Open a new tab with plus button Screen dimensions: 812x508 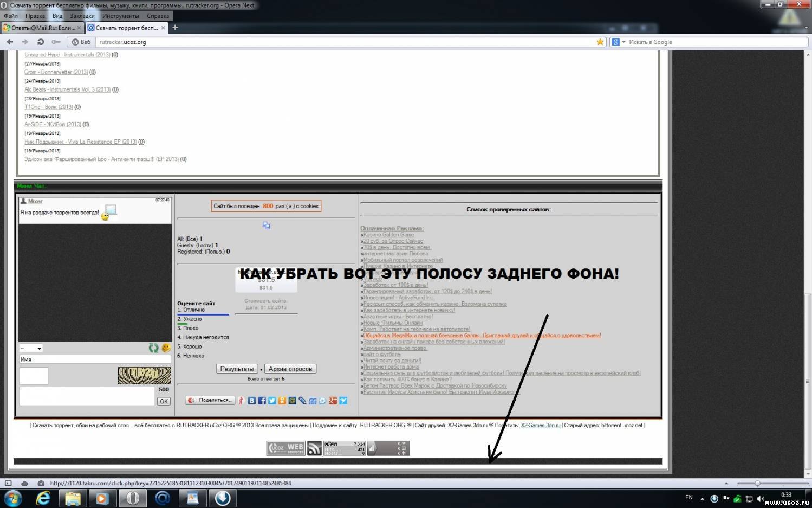click(x=175, y=28)
